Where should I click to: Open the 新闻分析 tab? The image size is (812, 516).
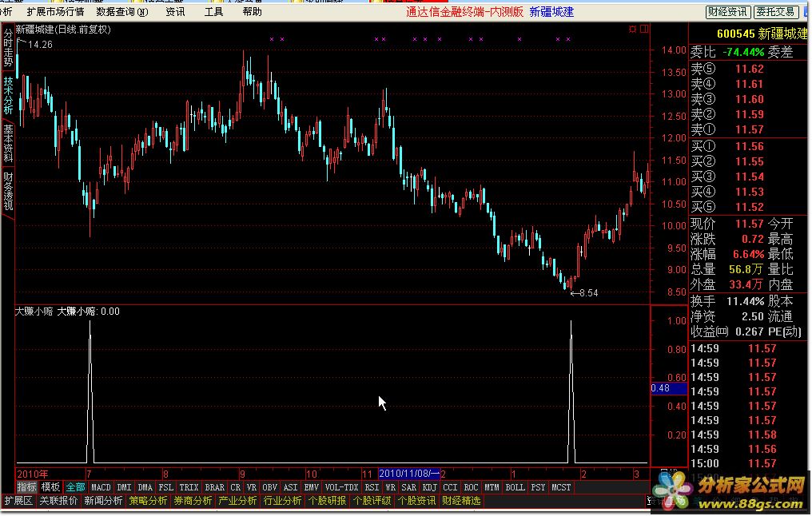click(x=104, y=501)
